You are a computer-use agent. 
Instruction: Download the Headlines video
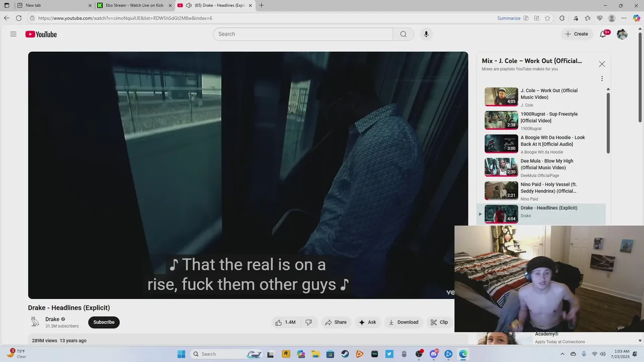pos(404,322)
